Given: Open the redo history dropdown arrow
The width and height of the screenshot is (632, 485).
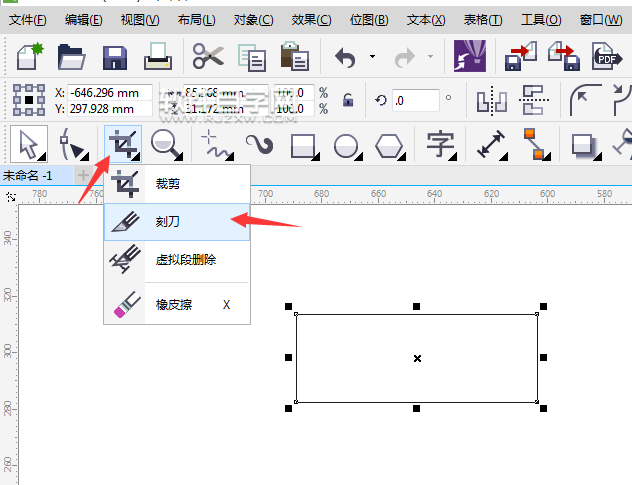Looking at the screenshot, I should [430, 56].
